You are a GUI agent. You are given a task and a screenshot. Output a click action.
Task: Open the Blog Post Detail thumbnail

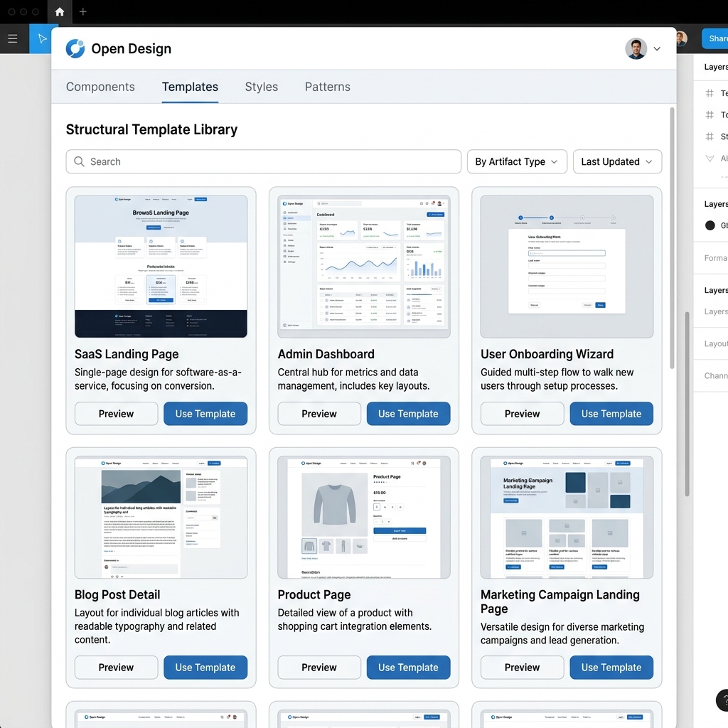point(161,517)
